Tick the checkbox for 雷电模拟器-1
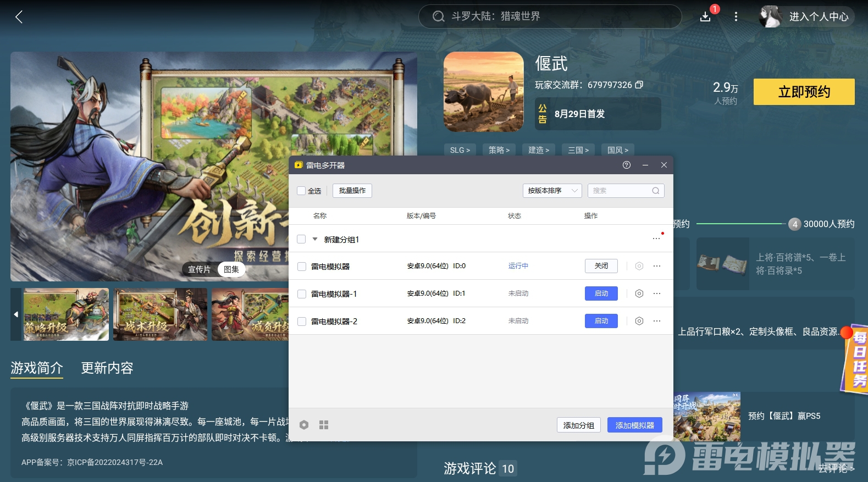This screenshot has width=868, height=482. point(302,294)
